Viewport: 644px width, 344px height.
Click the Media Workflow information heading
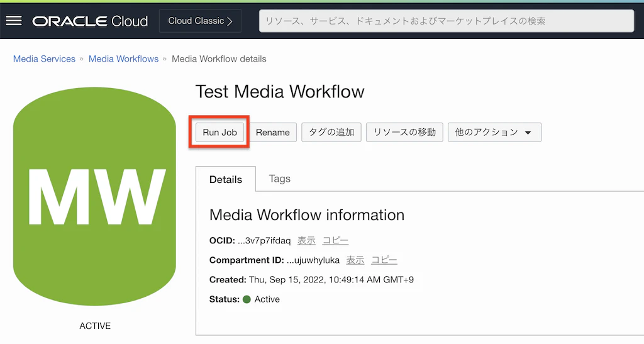[x=307, y=214]
